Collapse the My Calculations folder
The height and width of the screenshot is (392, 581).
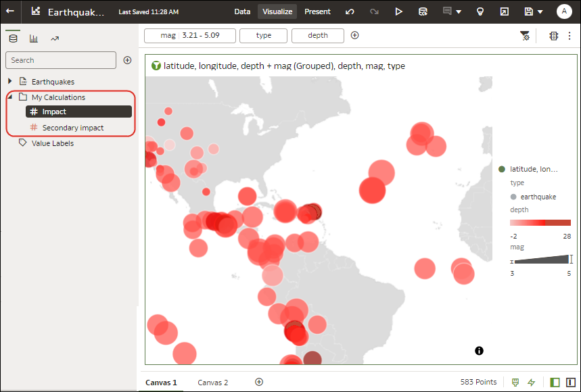[10, 97]
